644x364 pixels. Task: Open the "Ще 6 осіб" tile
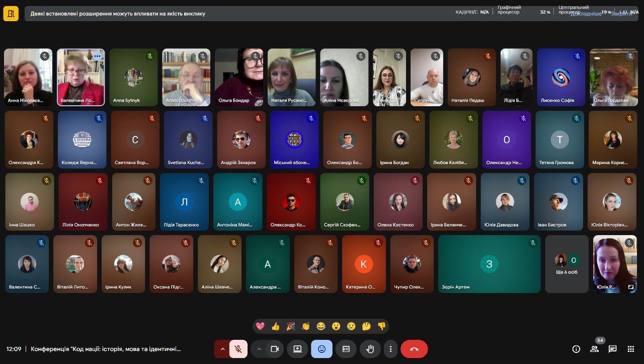[x=567, y=264]
